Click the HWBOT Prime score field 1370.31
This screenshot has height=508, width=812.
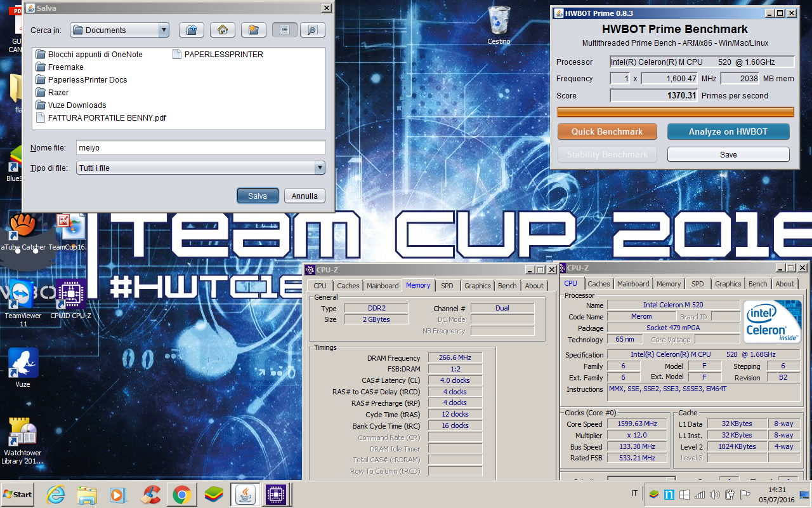(x=654, y=96)
